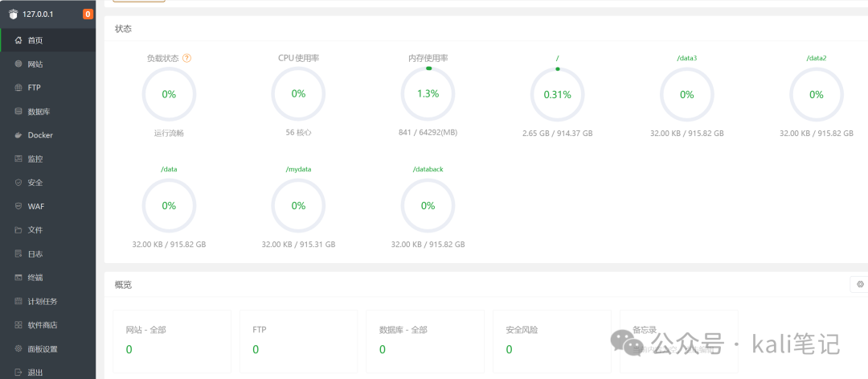
Task: Click the orange notification badge 0
Action: tap(88, 14)
